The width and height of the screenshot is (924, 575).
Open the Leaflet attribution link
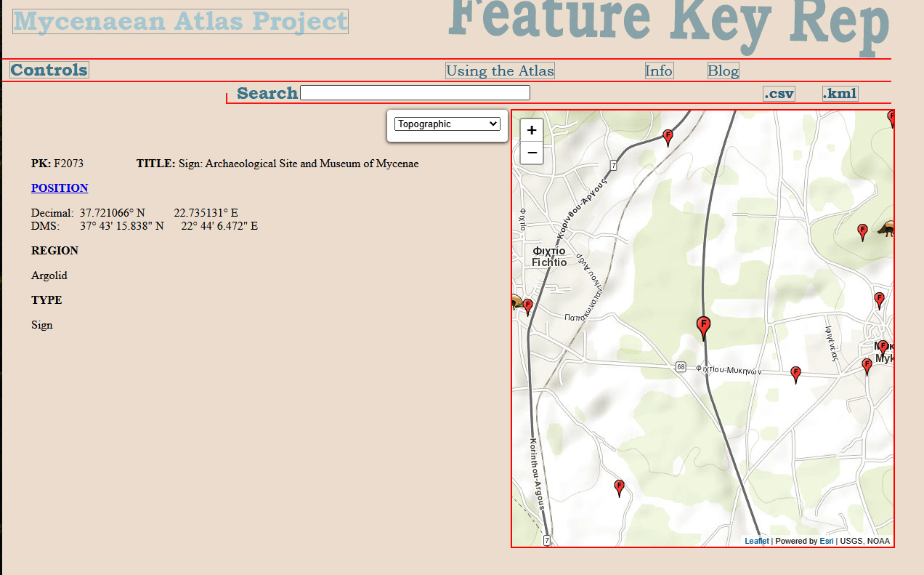[756, 541]
